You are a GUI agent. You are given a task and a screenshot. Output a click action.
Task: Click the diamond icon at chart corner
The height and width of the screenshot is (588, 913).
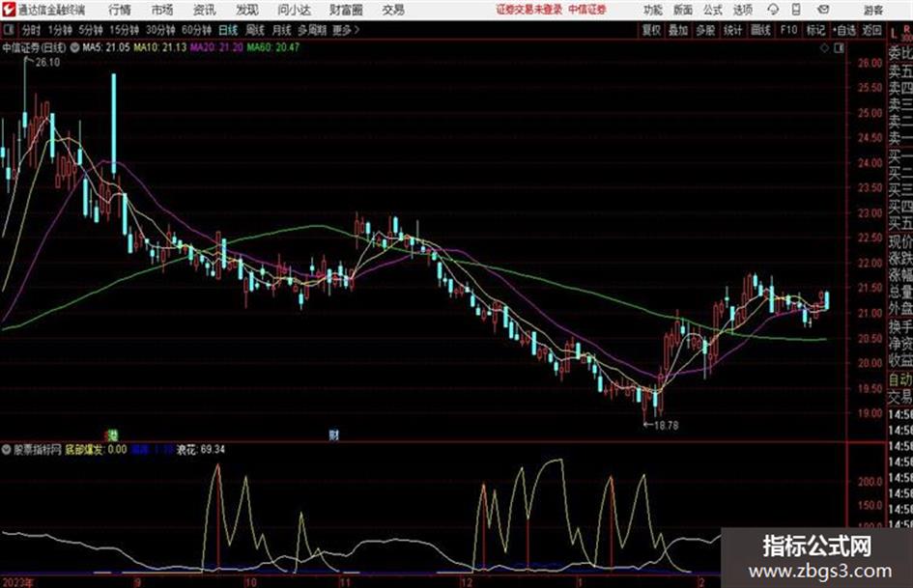coord(824,48)
